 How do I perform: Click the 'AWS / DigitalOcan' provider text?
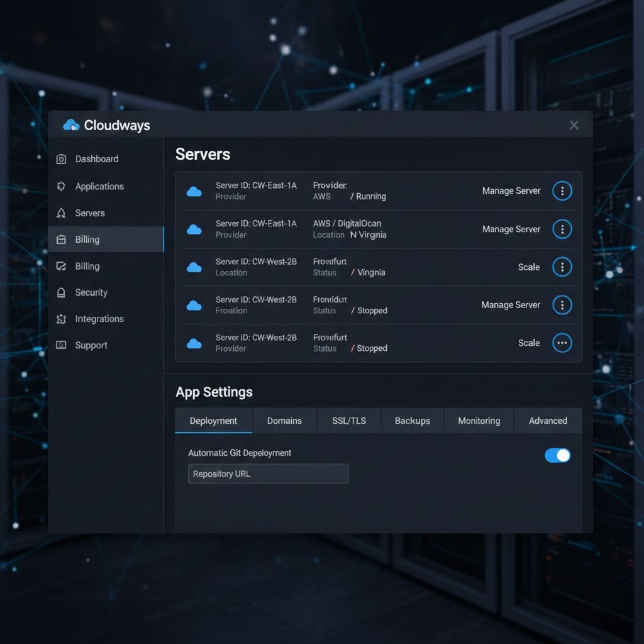click(x=347, y=223)
